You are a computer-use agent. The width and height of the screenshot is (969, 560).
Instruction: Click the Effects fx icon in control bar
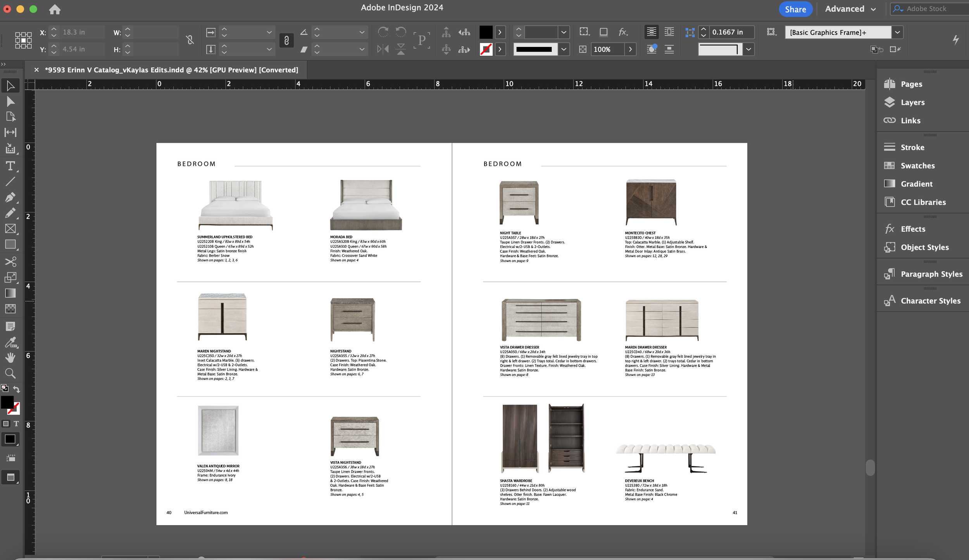622,32
